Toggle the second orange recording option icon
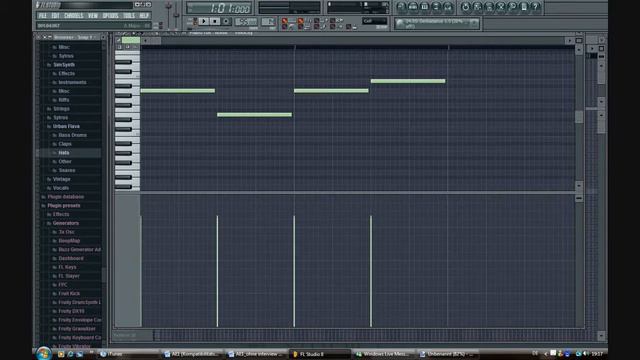Screen dimensions: 640x360 [300, 21]
